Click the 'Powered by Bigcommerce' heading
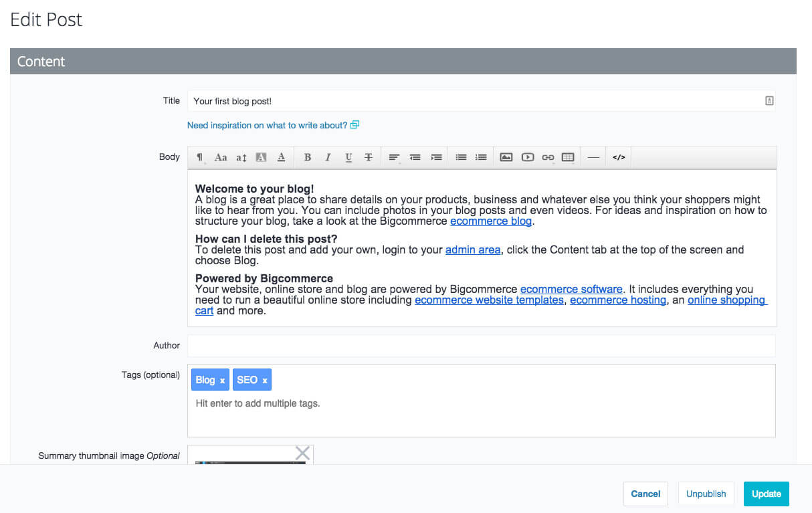Image resolution: width=812 pixels, height=513 pixels. coord(264,278)
